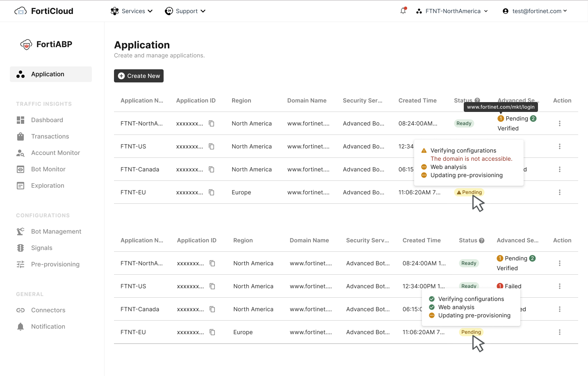Open the action menu for FTNT-EU row
The height and width of the screenshot is (376, 588).
coord(559,192)
